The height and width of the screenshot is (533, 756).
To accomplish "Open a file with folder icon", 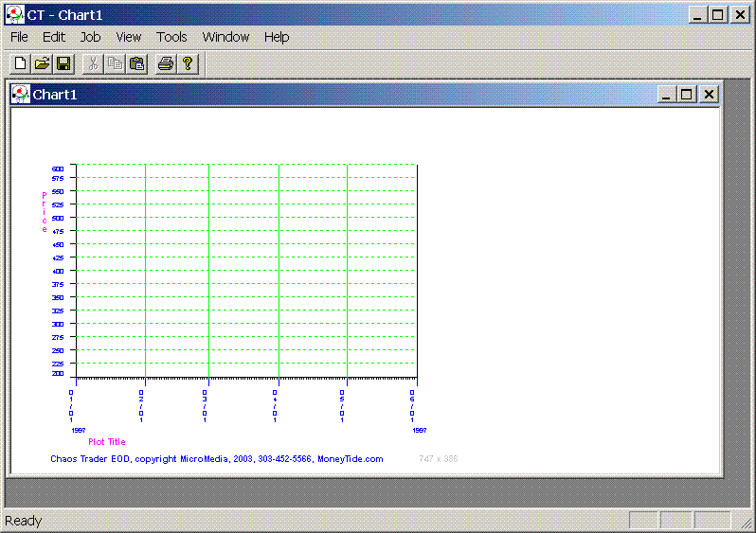I will (42, 63).
